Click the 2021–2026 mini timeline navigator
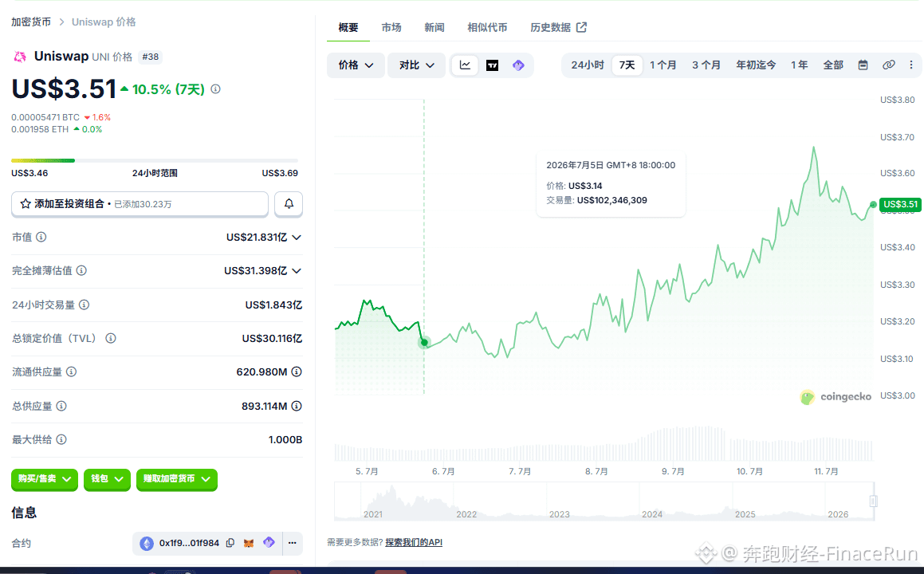This screenshot has width=924, height=574. (x=604, y=501)
